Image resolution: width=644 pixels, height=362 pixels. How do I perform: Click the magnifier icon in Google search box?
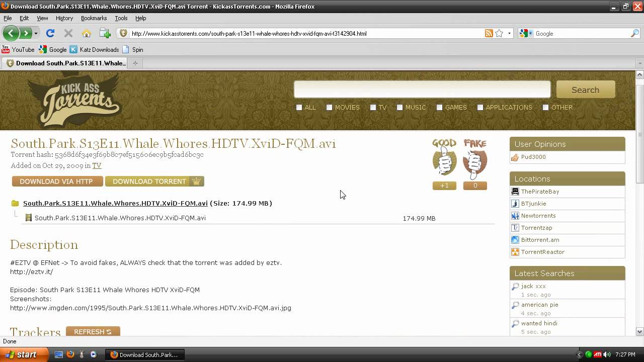tap(635, 34)
